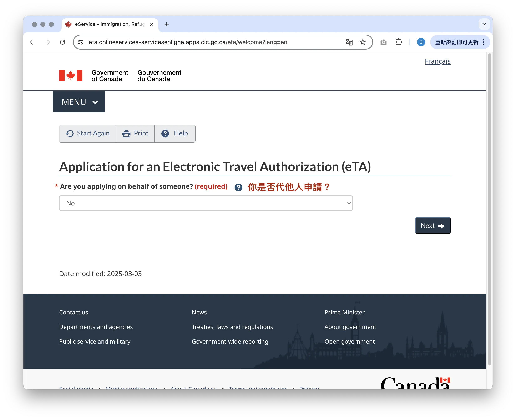Switch language via Français link

tap(437, 61)
